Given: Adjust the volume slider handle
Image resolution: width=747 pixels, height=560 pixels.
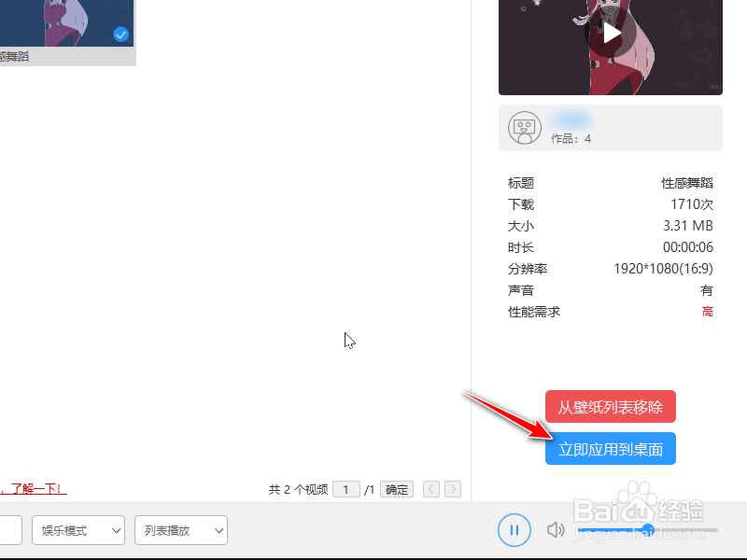Looking at the screenshot, I should [647, 529].
